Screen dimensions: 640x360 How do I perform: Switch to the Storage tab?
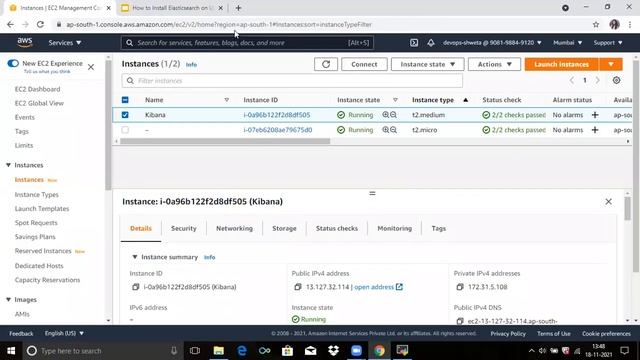point(284,228)
